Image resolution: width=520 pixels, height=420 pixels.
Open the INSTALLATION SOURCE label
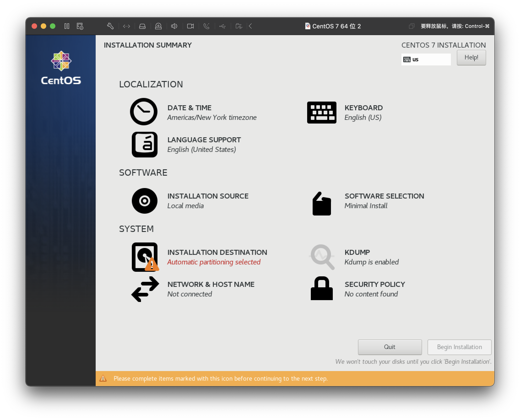pyautogui.click(x=208, y=196)
